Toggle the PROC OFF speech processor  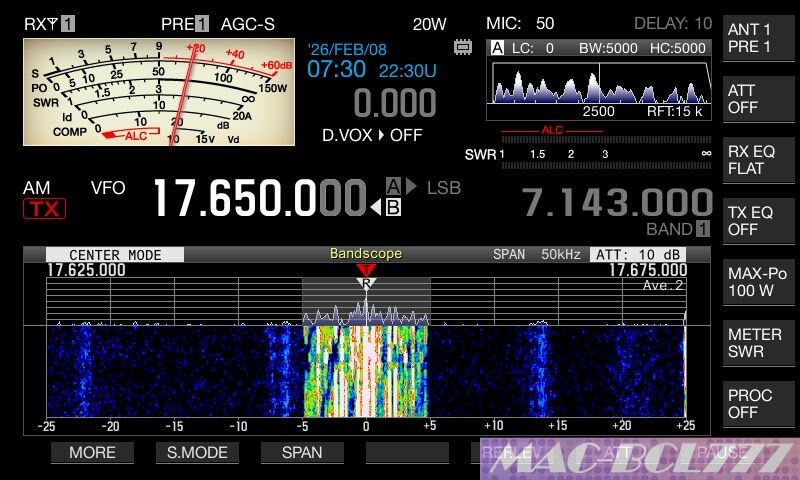tap(759, 404)
